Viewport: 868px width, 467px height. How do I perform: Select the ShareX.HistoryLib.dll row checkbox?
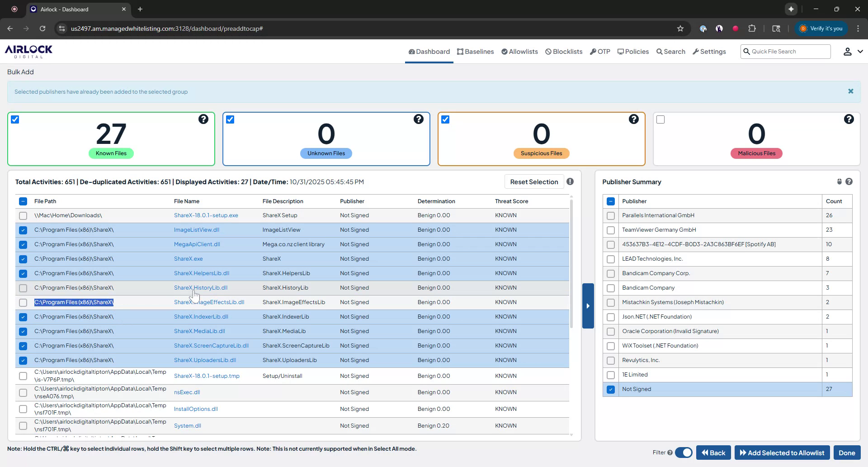(x=23, y=288)
